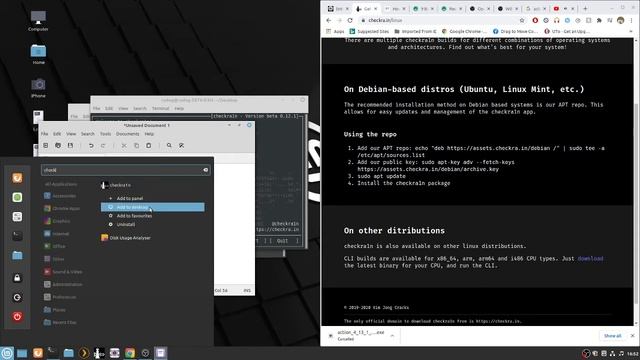Open the green Software Manager favorite in menu
The height and width of the screenshot is (360, 640).
[17, 197]
